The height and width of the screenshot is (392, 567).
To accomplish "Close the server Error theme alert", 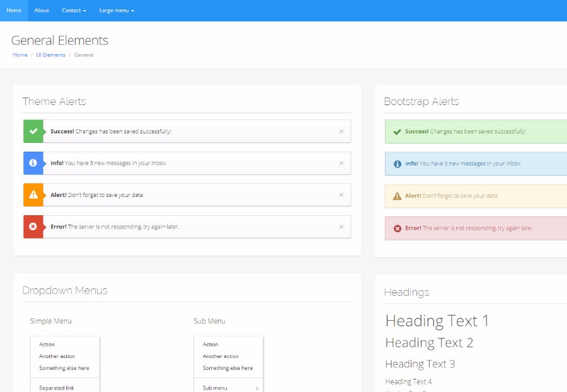I will click(x=341, y=227).
